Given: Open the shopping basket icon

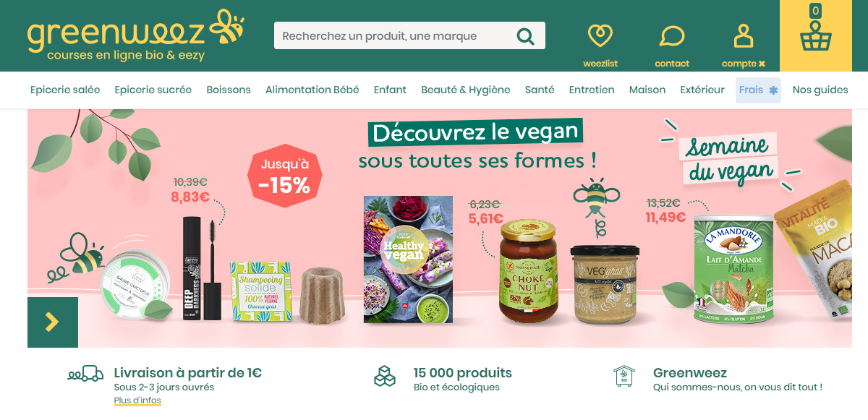Looking at the screenshot, I should [816, 36].
